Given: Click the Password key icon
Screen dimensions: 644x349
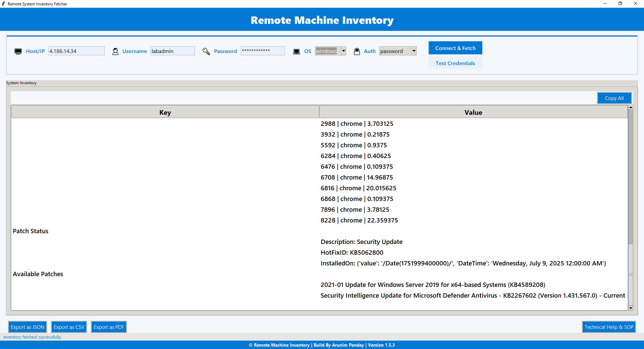Looking at the screenshot, I should pos(206,51).
